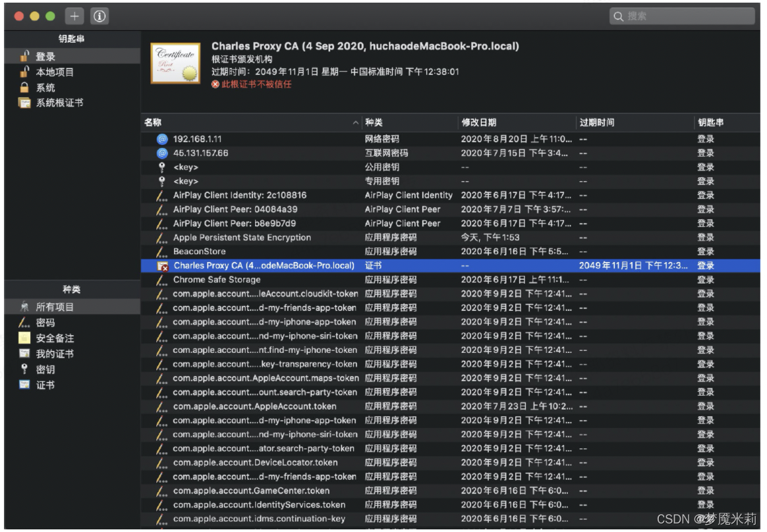Click the closed lock icon beside 系统
This screenshot has width=767, height=532.
(24, 88)
